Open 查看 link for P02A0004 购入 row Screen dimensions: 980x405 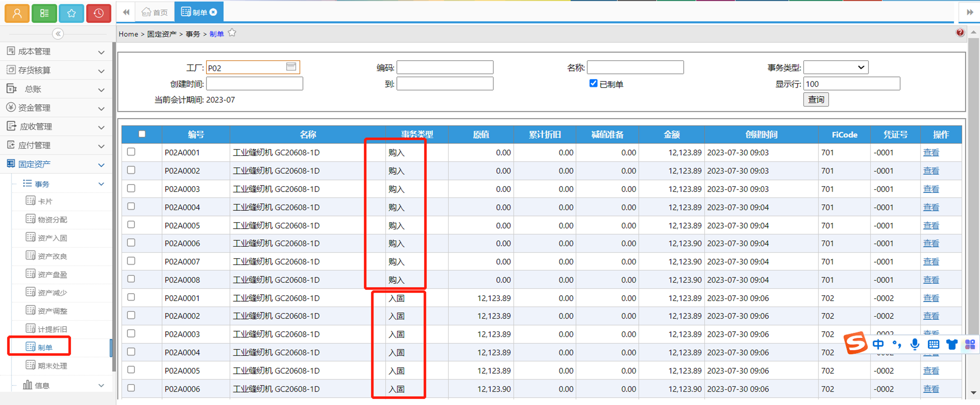click(x=931, y=207)
